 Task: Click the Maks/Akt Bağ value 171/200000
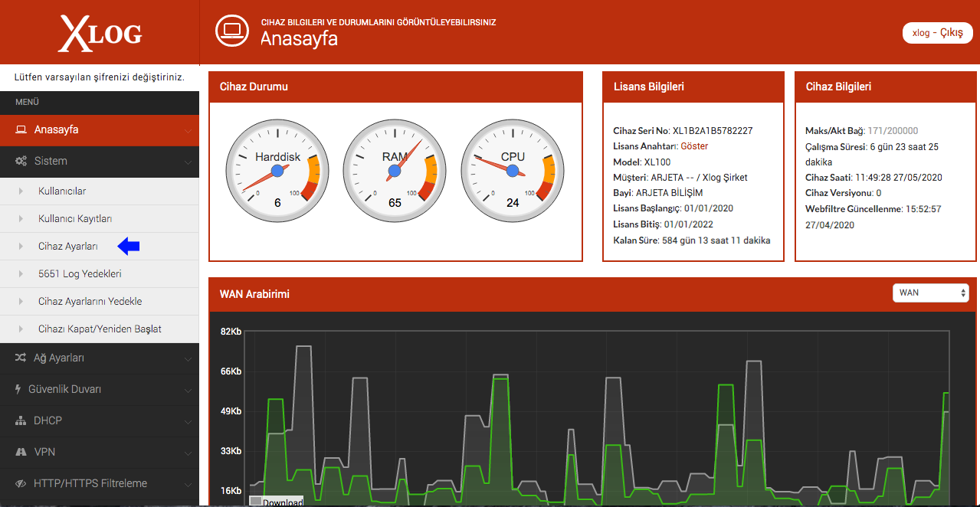coord(893,131)
